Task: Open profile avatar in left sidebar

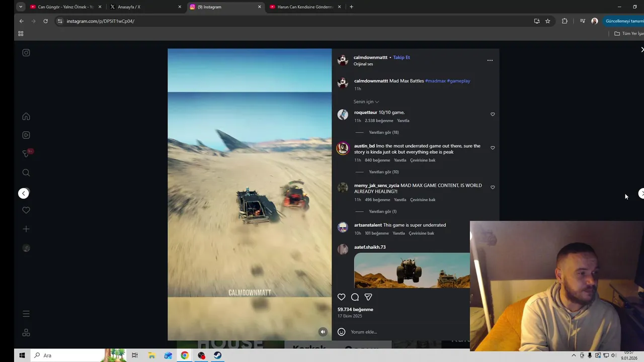Action: coord(26,248)
